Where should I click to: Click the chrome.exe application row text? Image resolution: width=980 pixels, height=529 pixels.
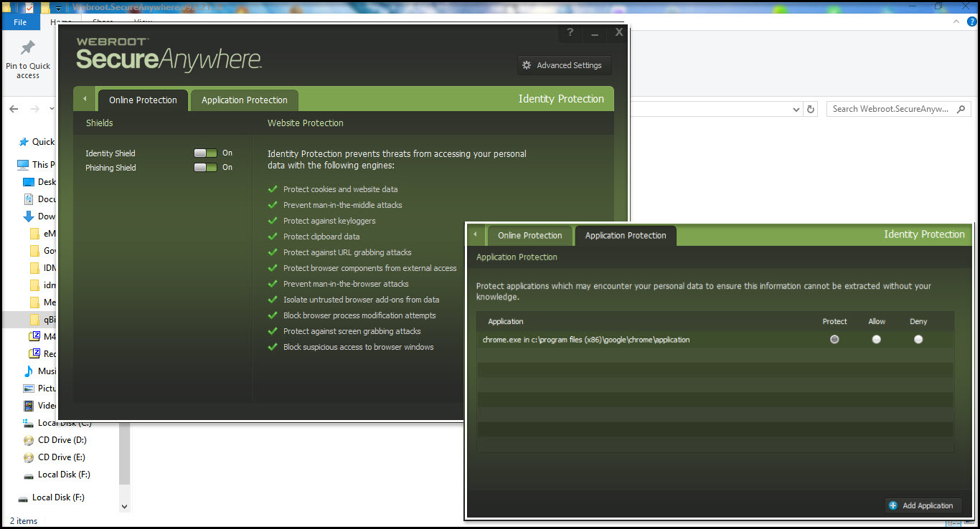pyautogui.click(x=586, y=340)
